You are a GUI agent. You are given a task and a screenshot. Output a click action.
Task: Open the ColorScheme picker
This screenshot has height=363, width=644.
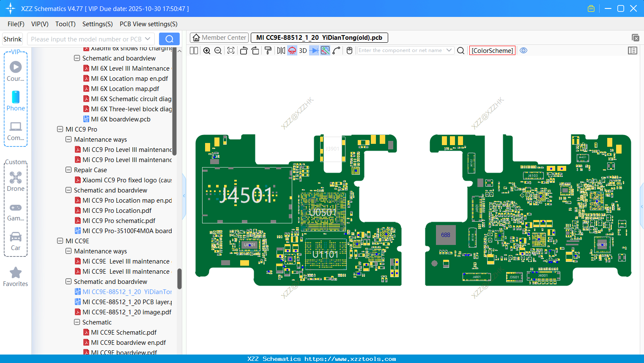point(492,50)
